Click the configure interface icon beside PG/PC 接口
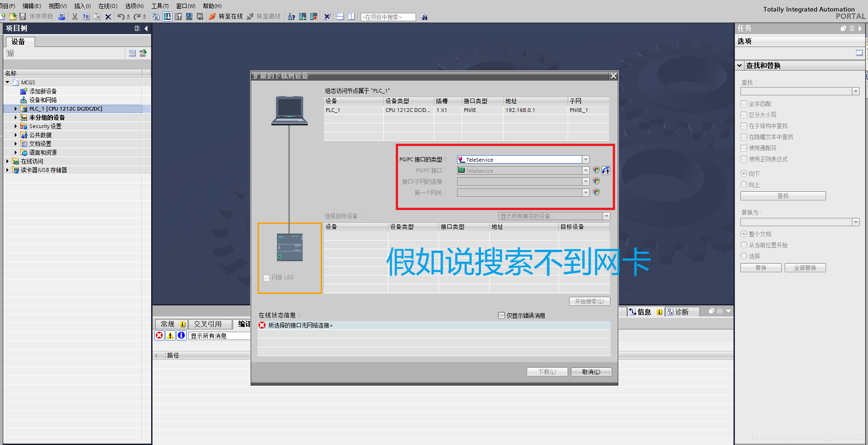Viewport: 868px width, 445px height. pyautogui.click(x=606, y=170)
